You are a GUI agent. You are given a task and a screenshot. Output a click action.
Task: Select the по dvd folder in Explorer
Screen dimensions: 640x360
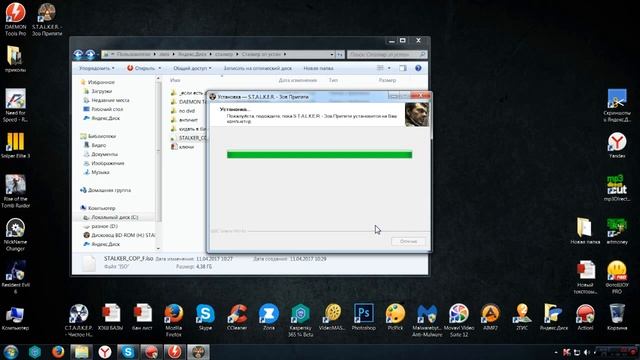(x=187, y=111)
